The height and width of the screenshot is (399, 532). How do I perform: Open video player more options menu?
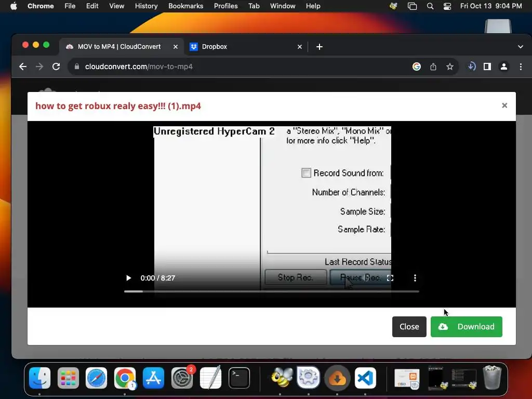click(415, 278)
